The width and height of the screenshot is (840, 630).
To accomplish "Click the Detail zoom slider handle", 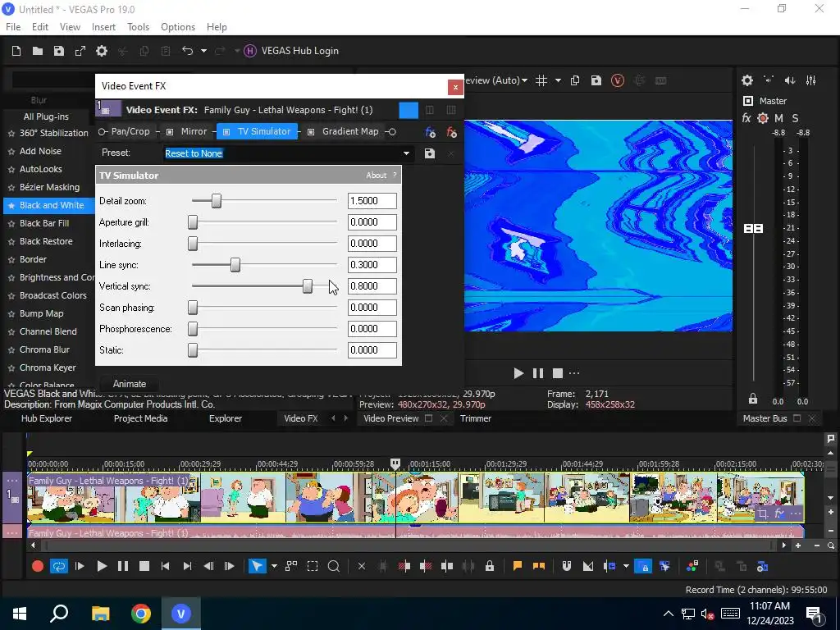I will 217,201.
